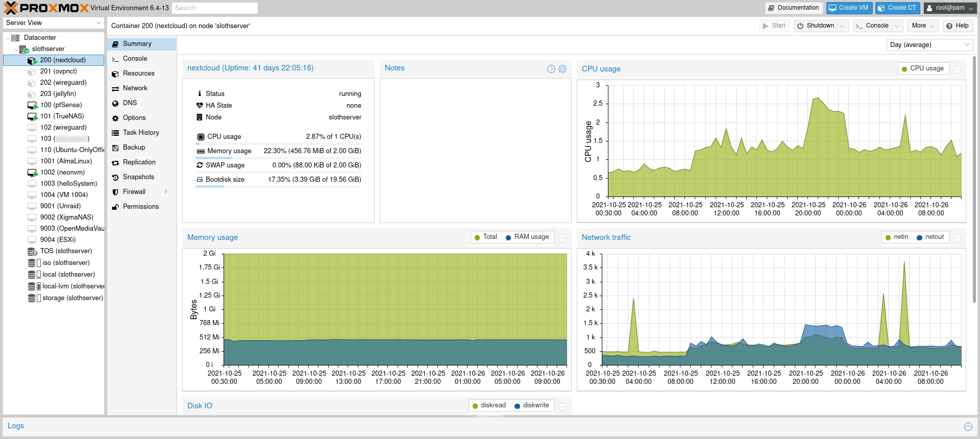This screenshot has height=439, width=980.
Task: Open Resources section
Action: 141,74
